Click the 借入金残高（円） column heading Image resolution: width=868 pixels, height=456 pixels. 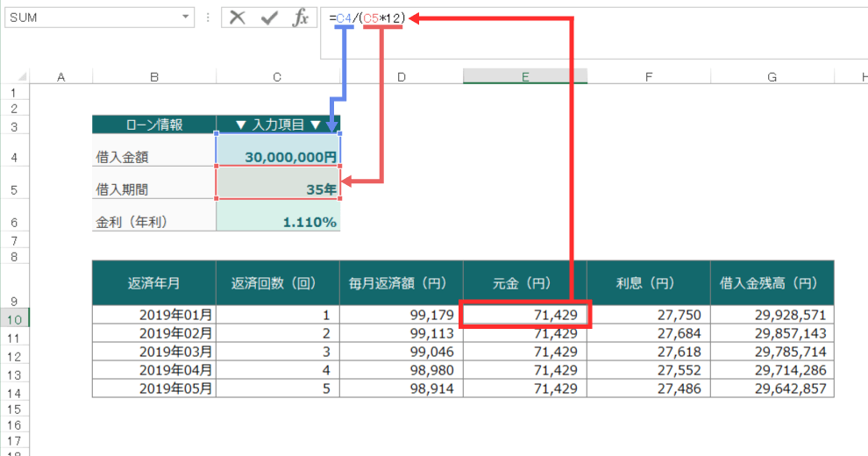coord(772,283)
